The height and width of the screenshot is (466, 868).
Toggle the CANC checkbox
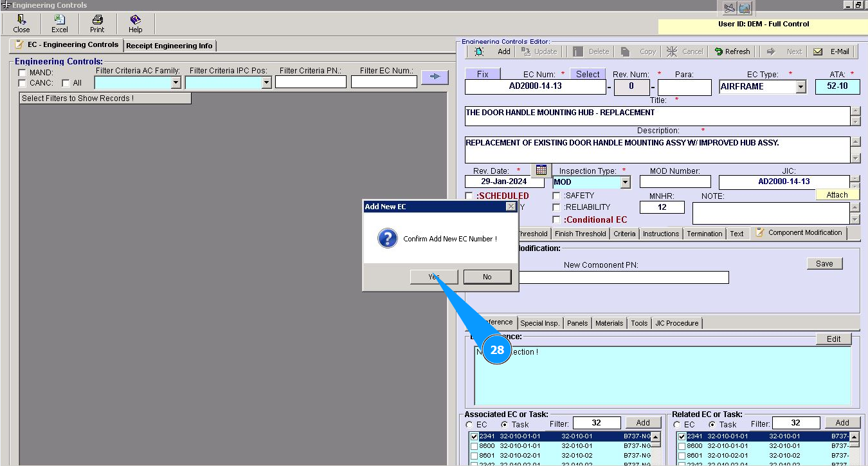coord(23,83)
